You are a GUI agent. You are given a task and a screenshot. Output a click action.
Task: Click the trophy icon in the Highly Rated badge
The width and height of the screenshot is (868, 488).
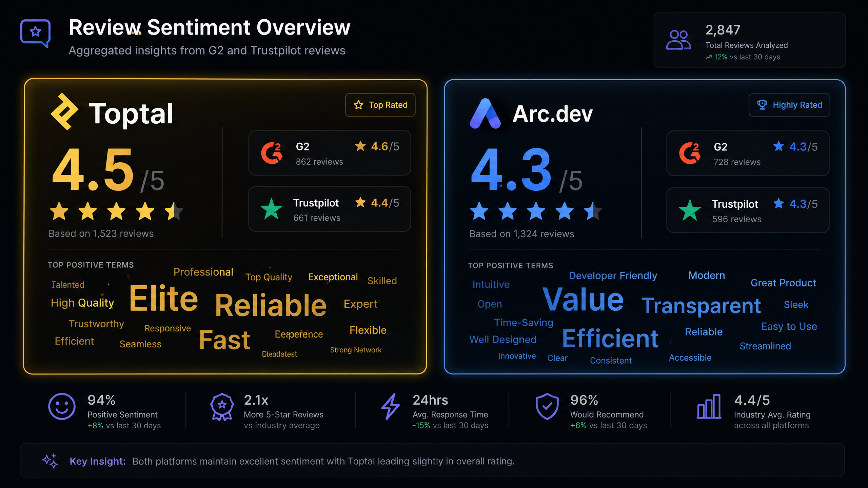pyautogui.click(x=762, y=105)
